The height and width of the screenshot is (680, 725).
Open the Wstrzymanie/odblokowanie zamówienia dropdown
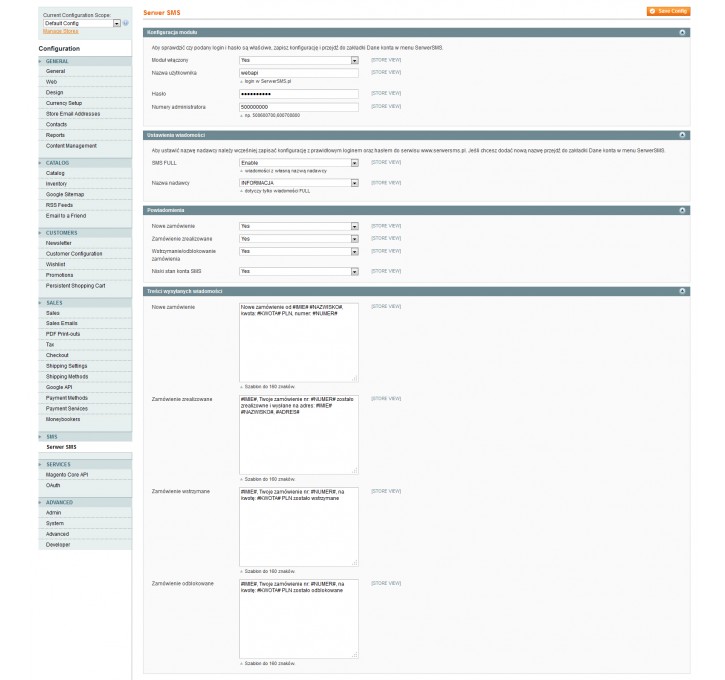299,251
